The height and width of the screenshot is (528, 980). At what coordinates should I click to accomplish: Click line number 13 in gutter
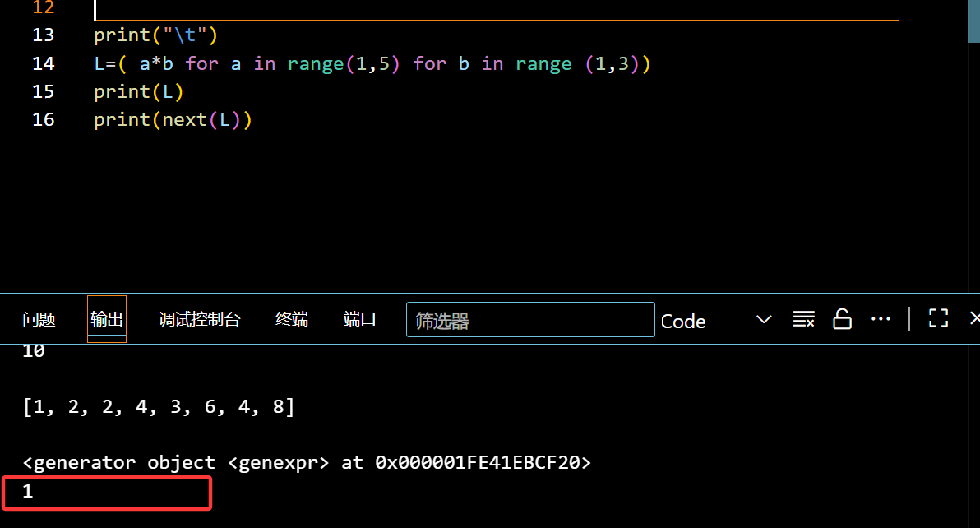43,35
